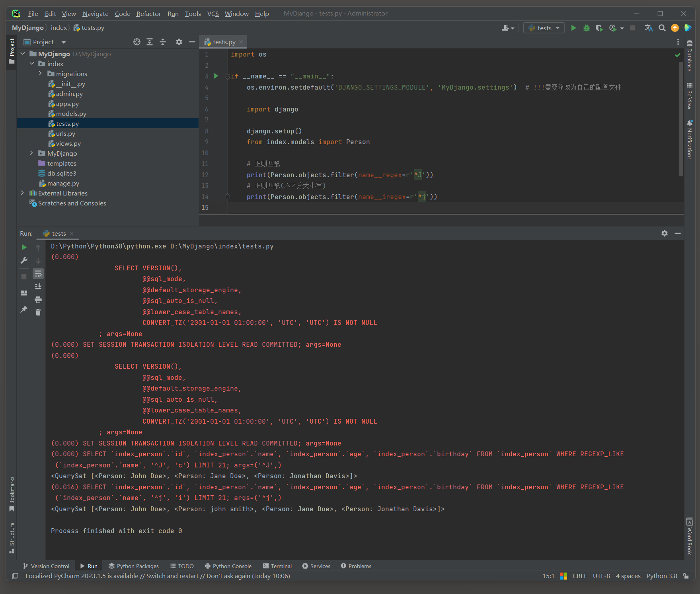This screenshot has height=594, width=700.
Task: Click wrench icon in Run panel
Action: point(24,260)
